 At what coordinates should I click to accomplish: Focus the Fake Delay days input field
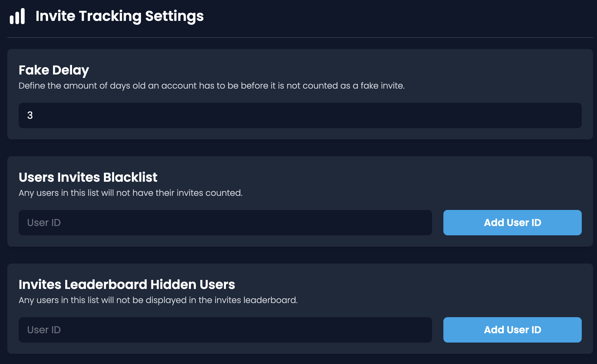pos(300,115)
